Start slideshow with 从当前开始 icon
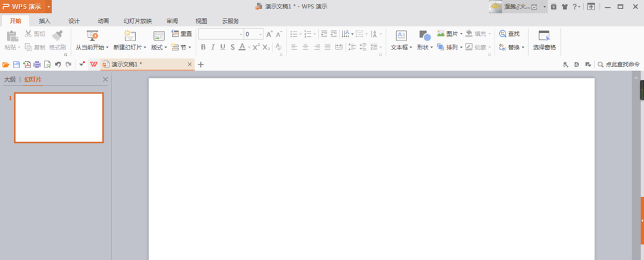Screen dimensions: 644x260 tap(92, 36)
